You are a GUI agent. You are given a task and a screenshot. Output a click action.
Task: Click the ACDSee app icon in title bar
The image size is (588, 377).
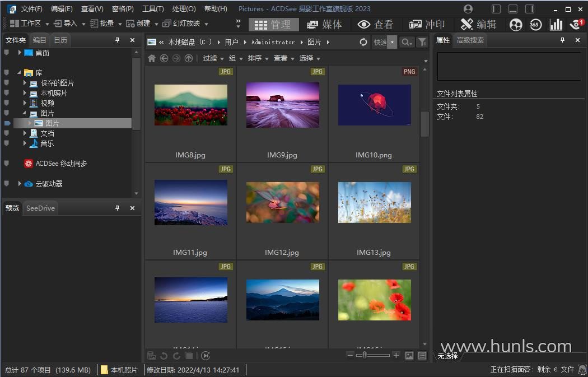pyautogui.click(x=12, y=9)
